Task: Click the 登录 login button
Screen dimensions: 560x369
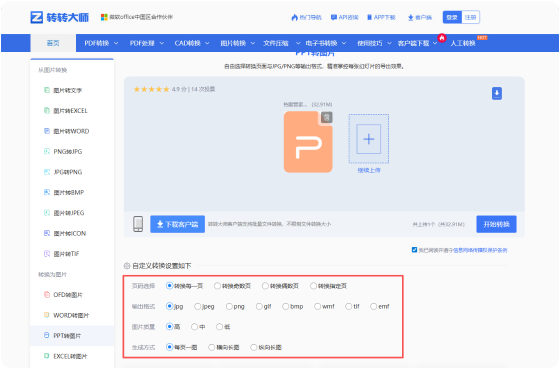Action: [452, 17]
